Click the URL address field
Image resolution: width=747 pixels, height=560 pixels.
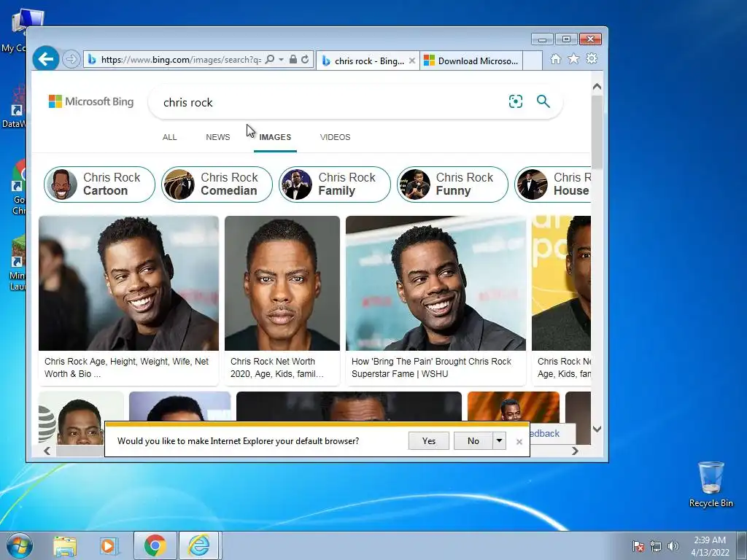point(181,60)
